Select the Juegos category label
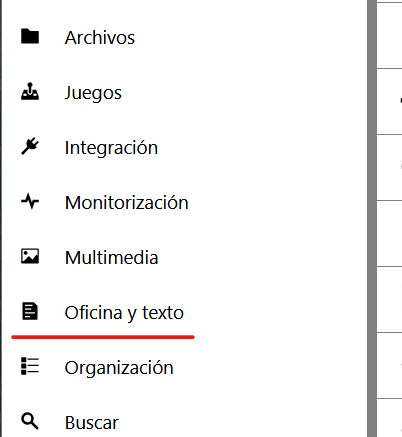The height and width of the screenshot is (437, 402). [93, 93]
